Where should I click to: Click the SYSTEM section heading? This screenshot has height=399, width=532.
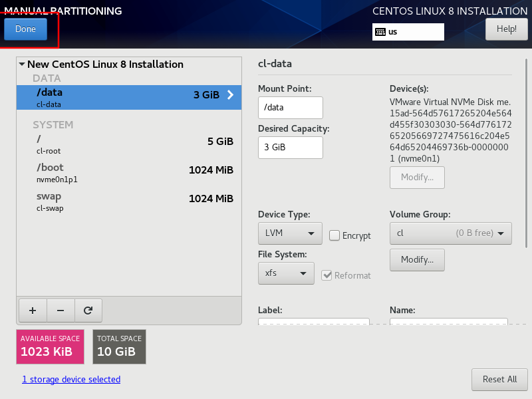point(53,125)
